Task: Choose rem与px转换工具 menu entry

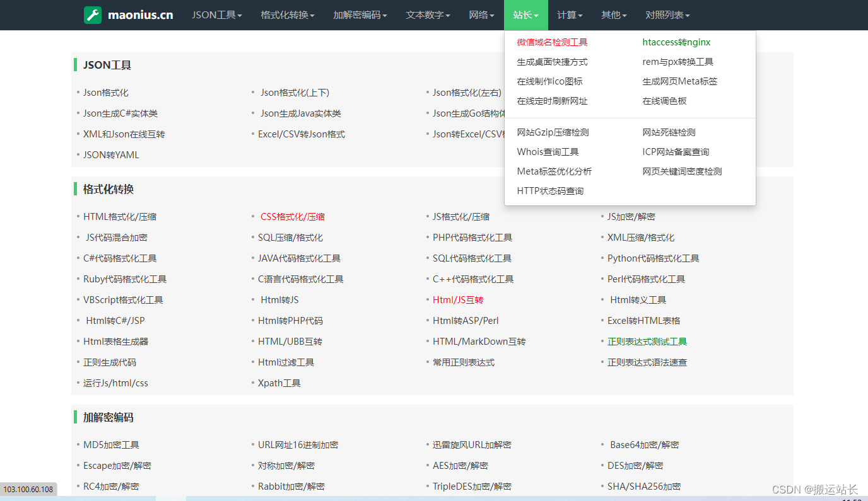Action: pyautogui.click(x=678, y=62)
